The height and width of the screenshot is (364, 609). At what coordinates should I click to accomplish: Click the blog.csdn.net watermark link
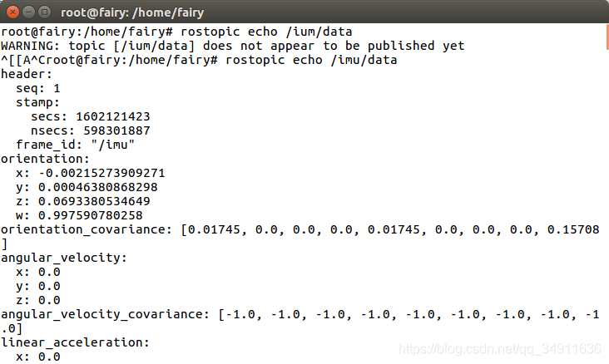500,349
